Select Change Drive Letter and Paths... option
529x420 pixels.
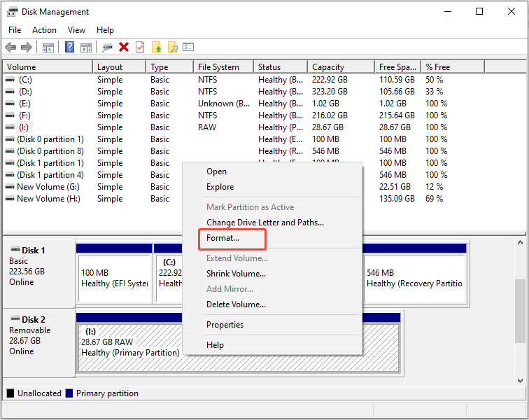[x=264, y=223]
